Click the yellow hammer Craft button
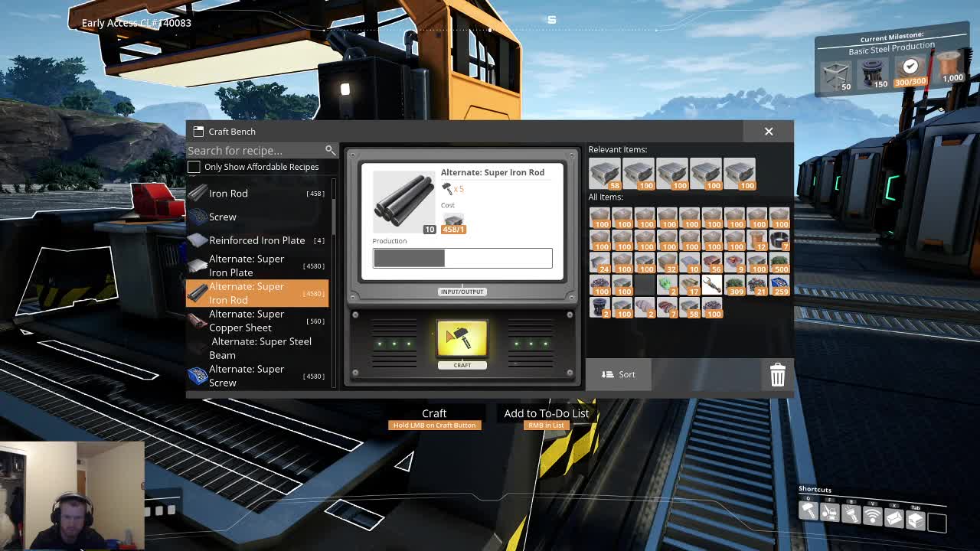Viewport: 980px width, 551px height. [462, 338]
